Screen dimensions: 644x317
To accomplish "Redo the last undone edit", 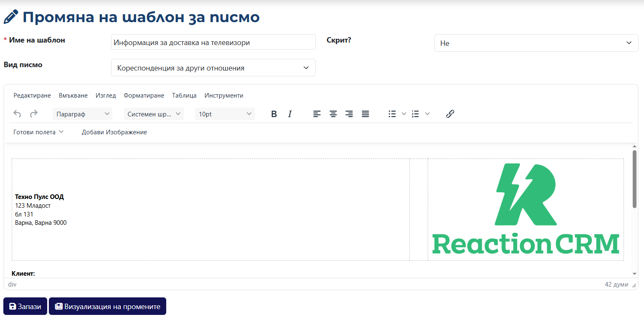I will pyautogui.click(x=34, y=114).
